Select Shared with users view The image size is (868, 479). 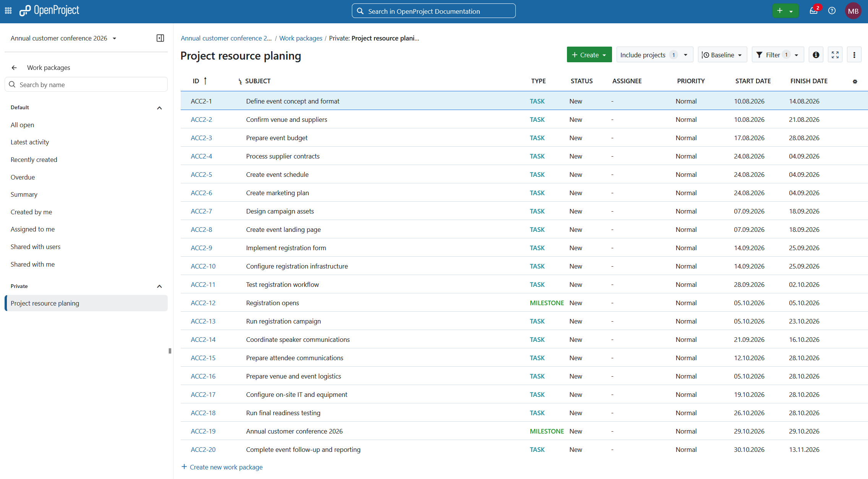pos(36,247)
